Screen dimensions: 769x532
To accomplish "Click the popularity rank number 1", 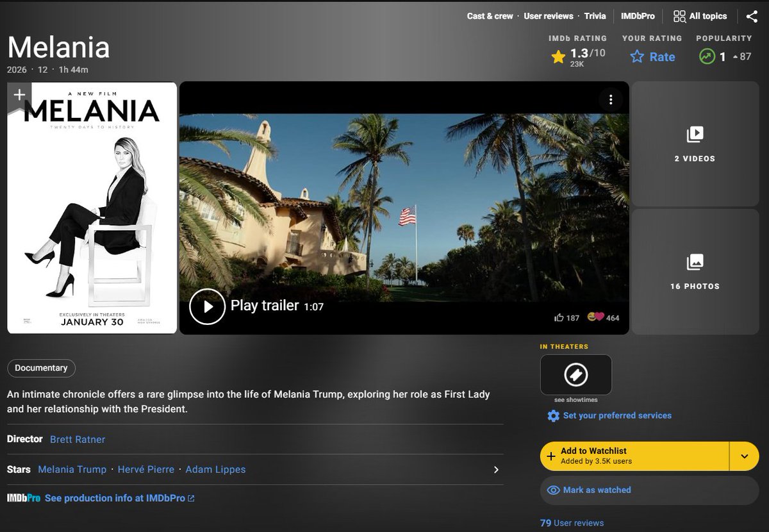I will 723,57.
